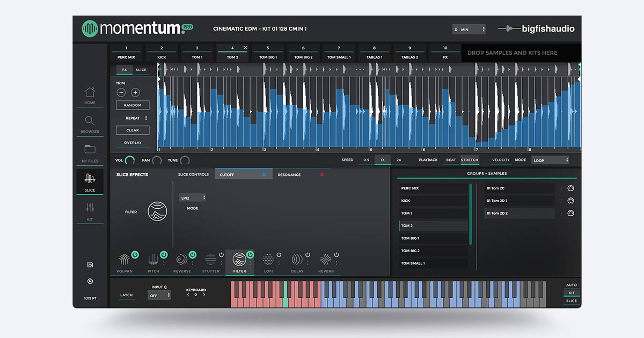Toggle Delay effect power button

point(308,254)
